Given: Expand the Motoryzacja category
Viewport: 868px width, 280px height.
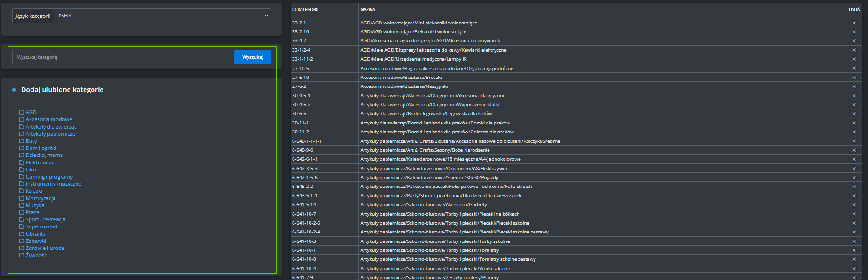Looking at the screenshot, I should [x=40, y=198].
